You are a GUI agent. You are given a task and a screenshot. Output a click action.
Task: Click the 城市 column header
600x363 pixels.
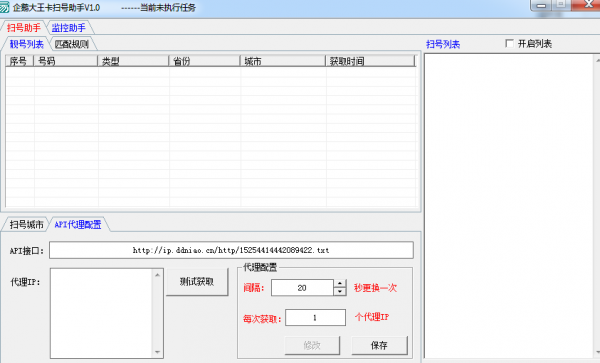point(283,61)
